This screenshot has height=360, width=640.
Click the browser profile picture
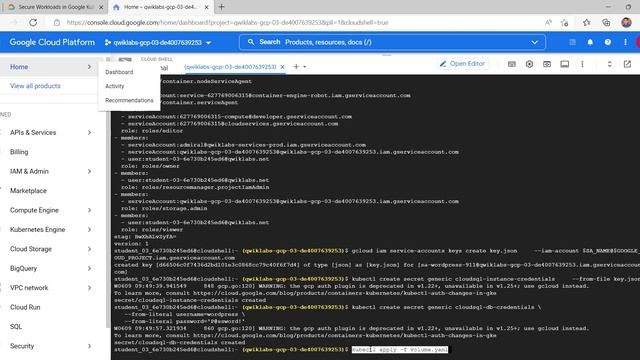coord(626,22)
